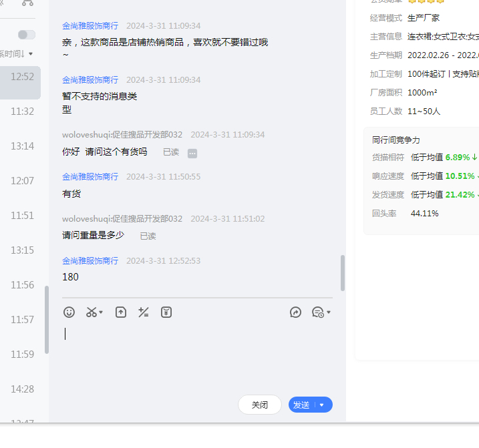479x448 pixels.
Task: Expand the send options arrow on 发送
Action: tap(322, 405)
